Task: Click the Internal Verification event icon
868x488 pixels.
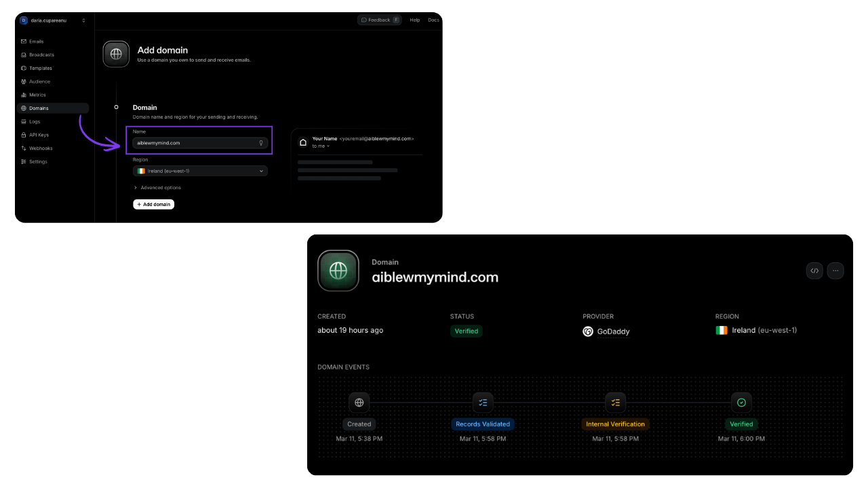Action: point(616,403)
